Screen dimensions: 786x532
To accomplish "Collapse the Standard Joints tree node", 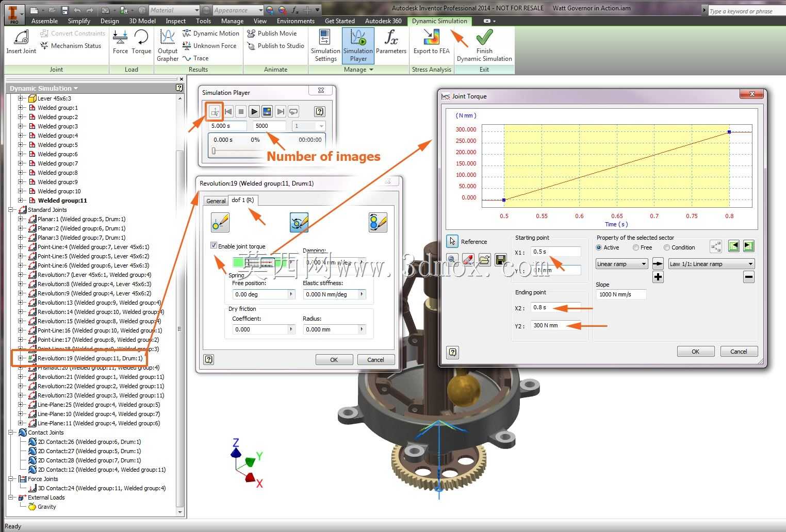I will coord(11,210).
